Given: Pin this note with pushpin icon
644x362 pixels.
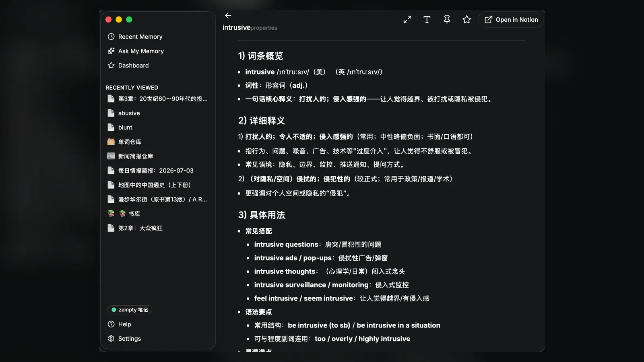Looking at the screenshot, I should click(x=447, y=19).
